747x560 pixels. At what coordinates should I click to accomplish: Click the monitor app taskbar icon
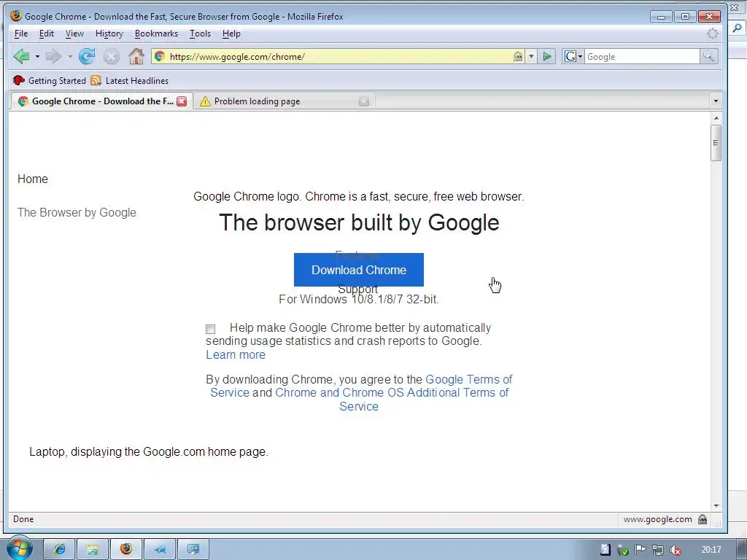pyautogui.click(x=193, y=550)
